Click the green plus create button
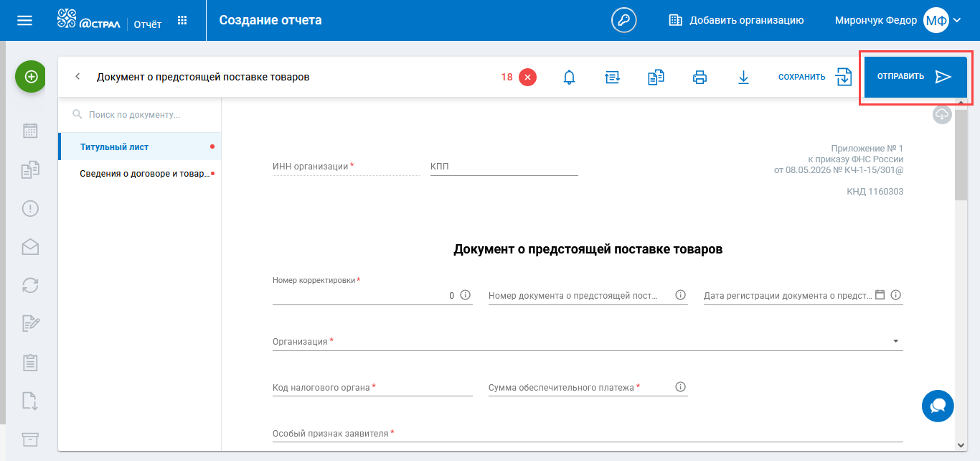Screen dimensions: 980x461 pos(31,77)
